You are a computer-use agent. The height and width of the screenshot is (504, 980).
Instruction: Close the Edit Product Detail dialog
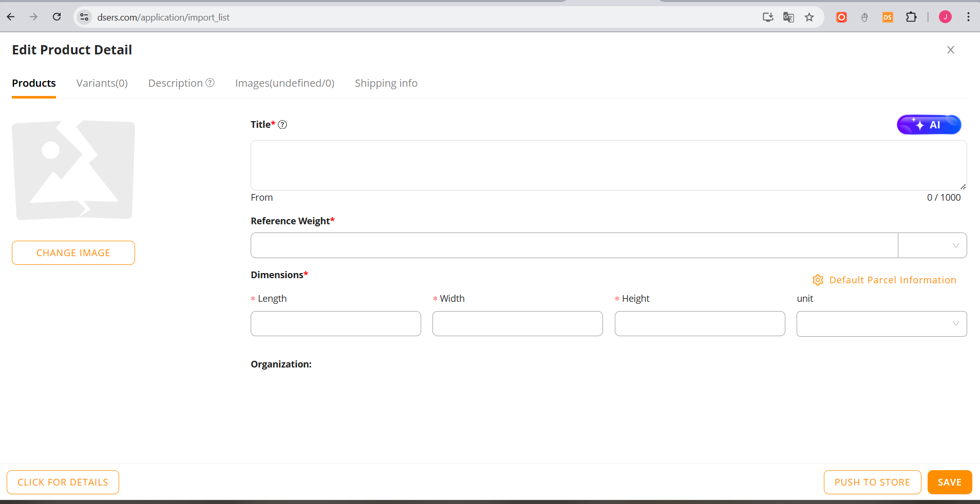[951, 50]
